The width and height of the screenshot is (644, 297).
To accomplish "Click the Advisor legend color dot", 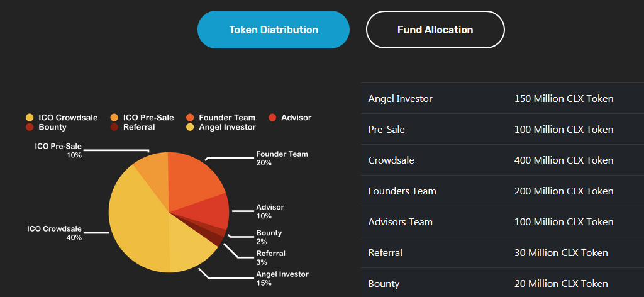I will click(272, 118).
